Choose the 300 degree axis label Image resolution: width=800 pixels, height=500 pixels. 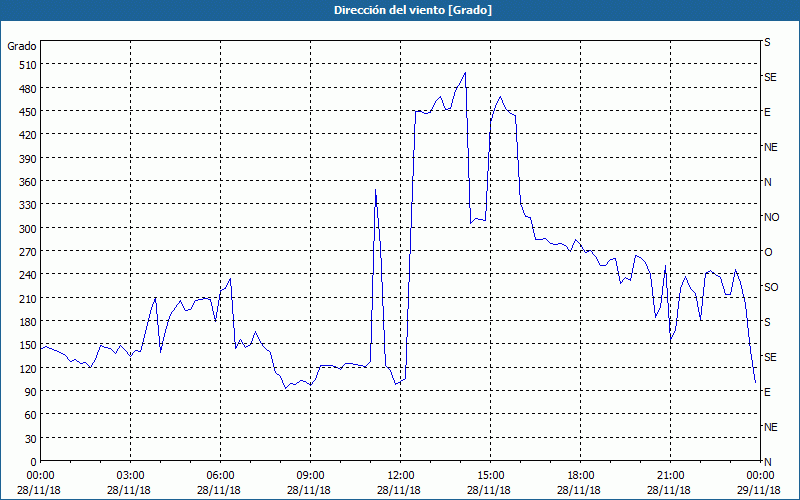[x=28, y=229]
